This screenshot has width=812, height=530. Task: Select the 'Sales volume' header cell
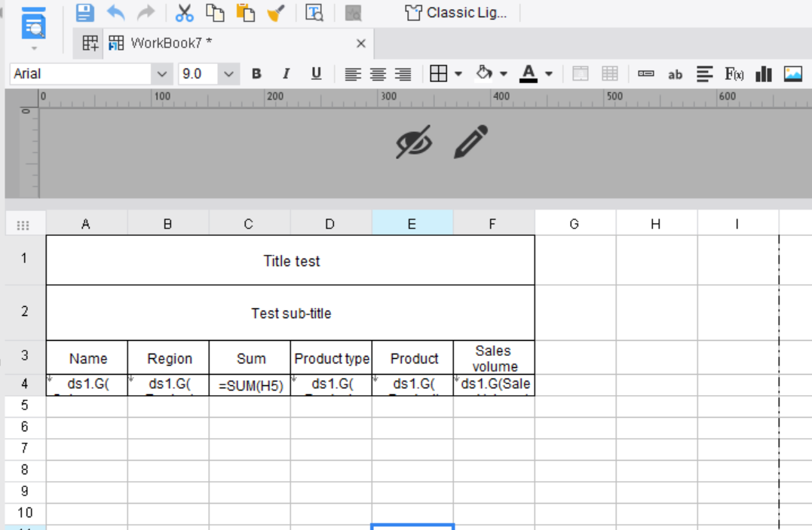(494, 357)
